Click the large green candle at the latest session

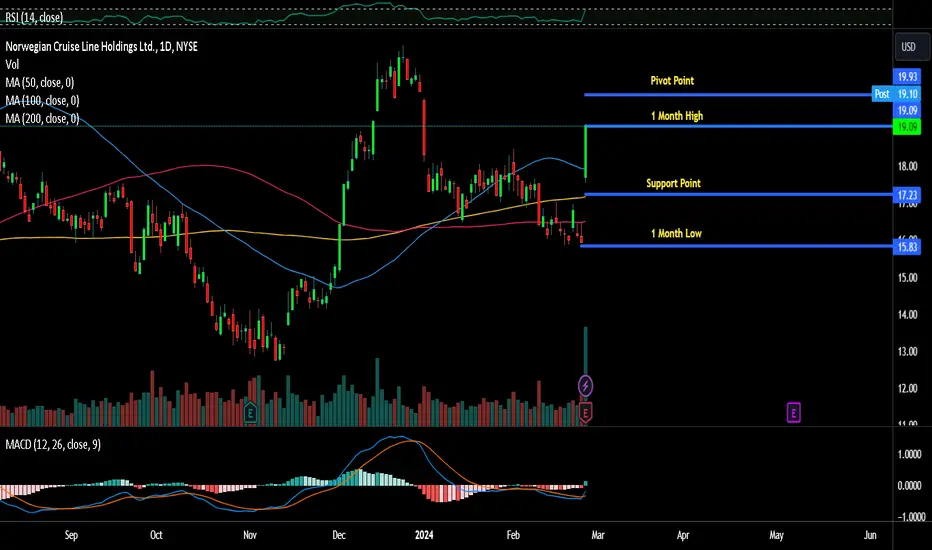586,152
